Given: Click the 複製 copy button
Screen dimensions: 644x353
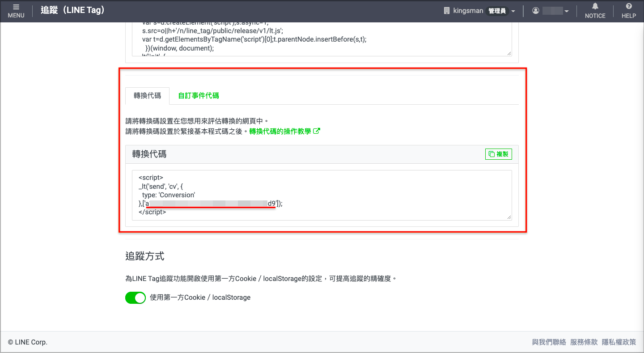Looking at the screenshot, I should point(499,154).
